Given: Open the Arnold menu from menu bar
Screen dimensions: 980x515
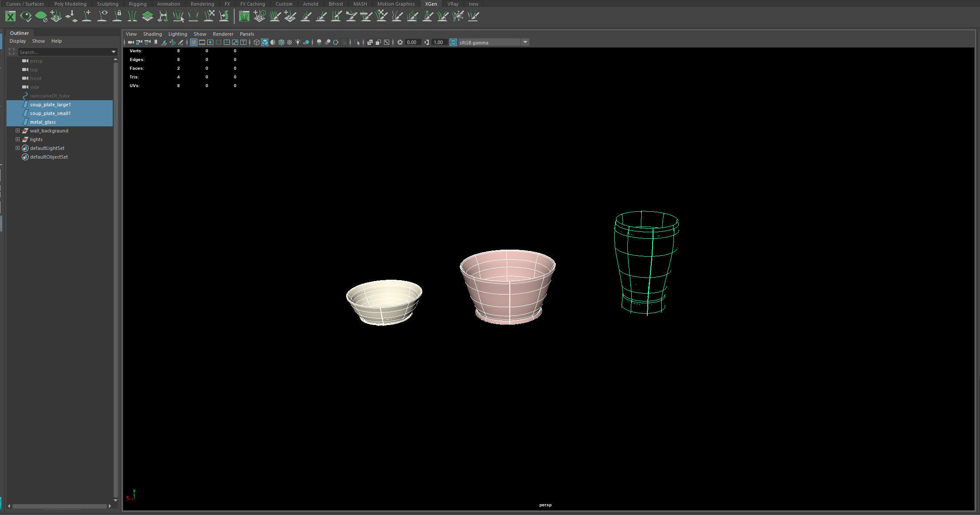Looking at the screenshot, I should click(x=310, y=4).
